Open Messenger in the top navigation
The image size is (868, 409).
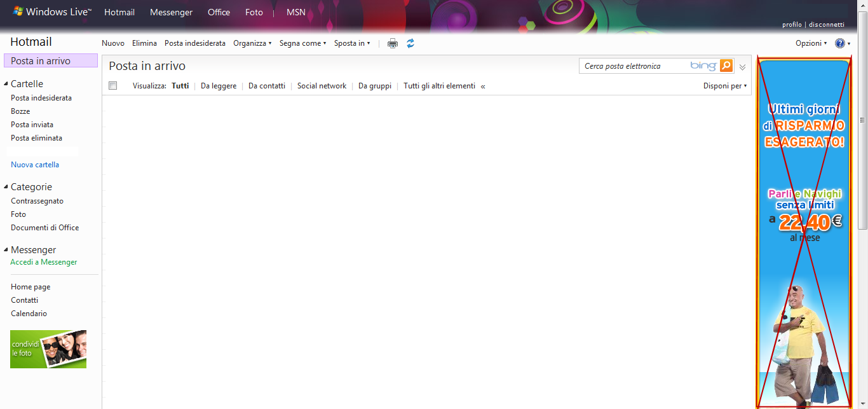[171, 12]
